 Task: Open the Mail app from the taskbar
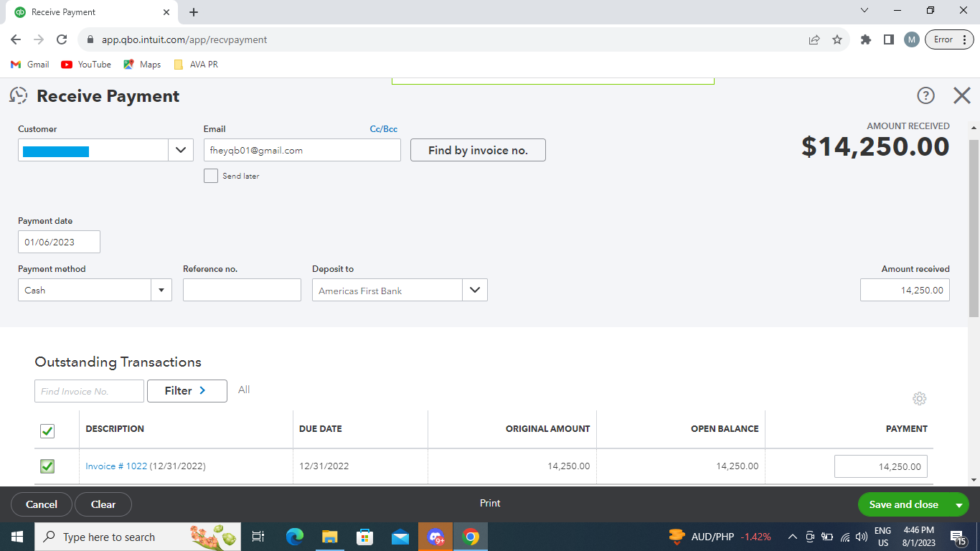click(x=400, y=537)
